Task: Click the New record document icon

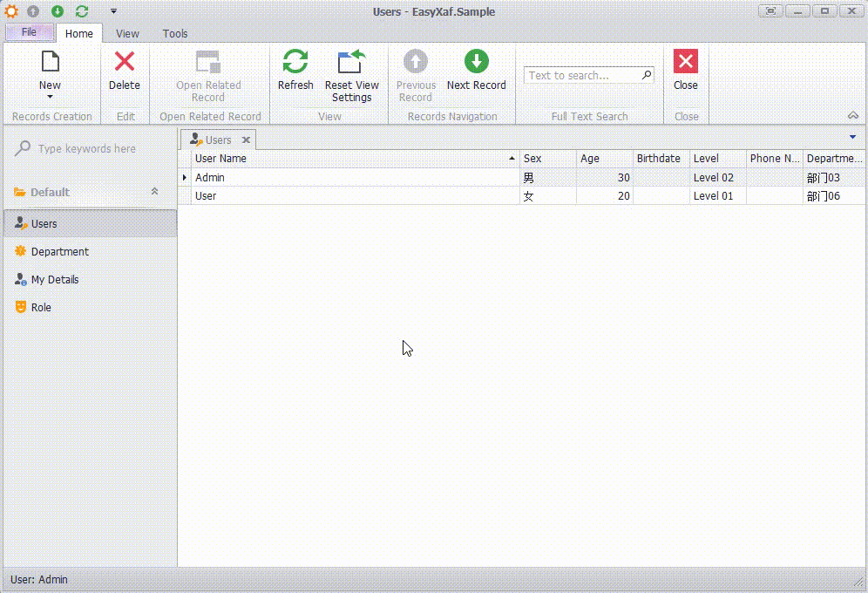Action: click(50, 62)
